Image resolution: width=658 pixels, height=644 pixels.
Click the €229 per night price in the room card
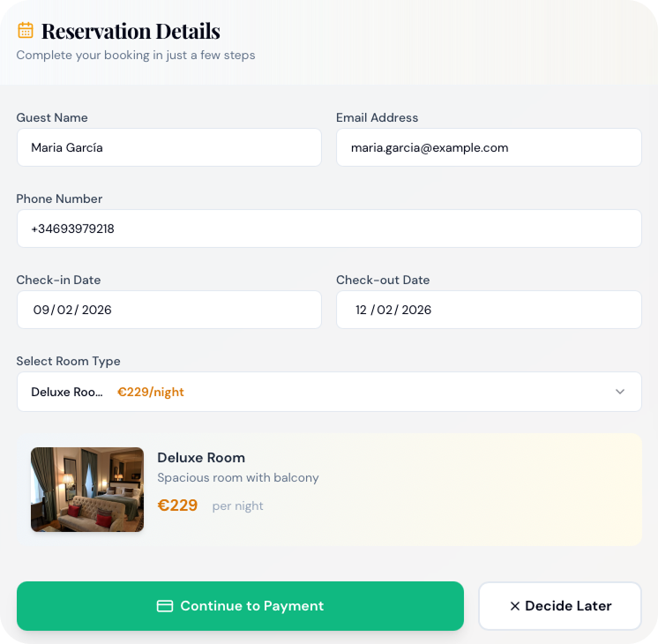pos(177,505)
